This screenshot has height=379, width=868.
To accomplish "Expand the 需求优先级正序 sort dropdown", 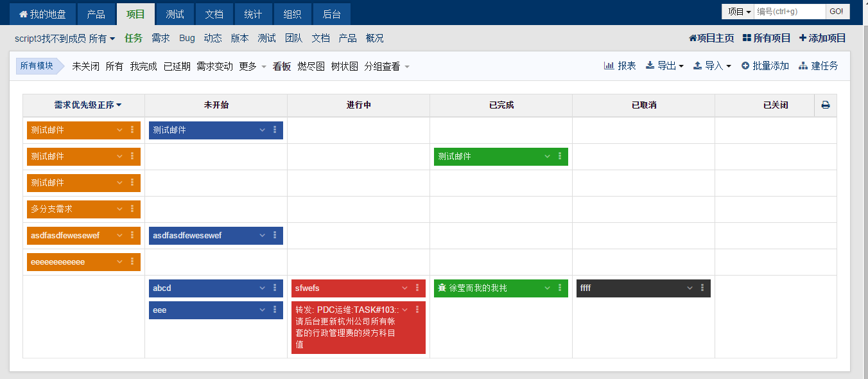I will click(88, 105).
